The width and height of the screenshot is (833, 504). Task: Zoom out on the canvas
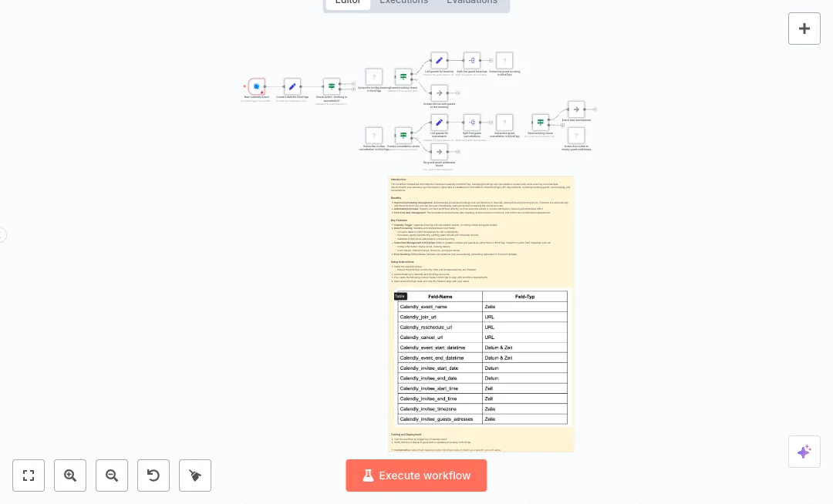click(112, 475)
